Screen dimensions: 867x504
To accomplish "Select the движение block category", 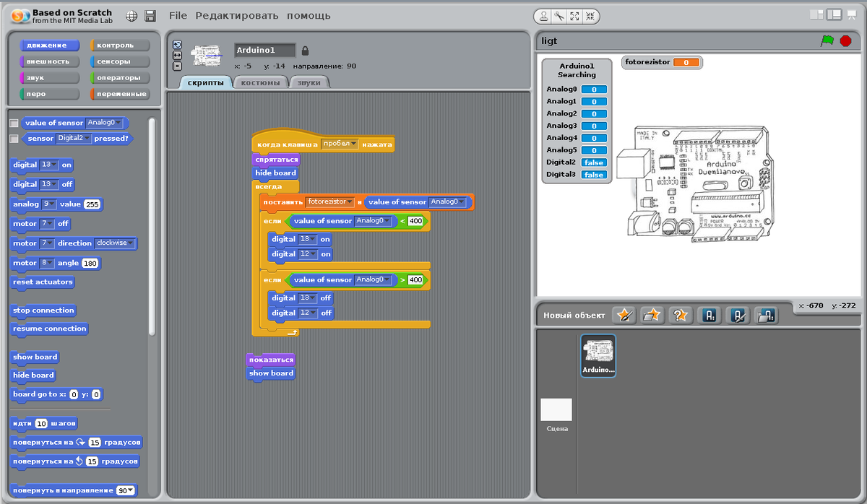I will (x=49, y=45).
